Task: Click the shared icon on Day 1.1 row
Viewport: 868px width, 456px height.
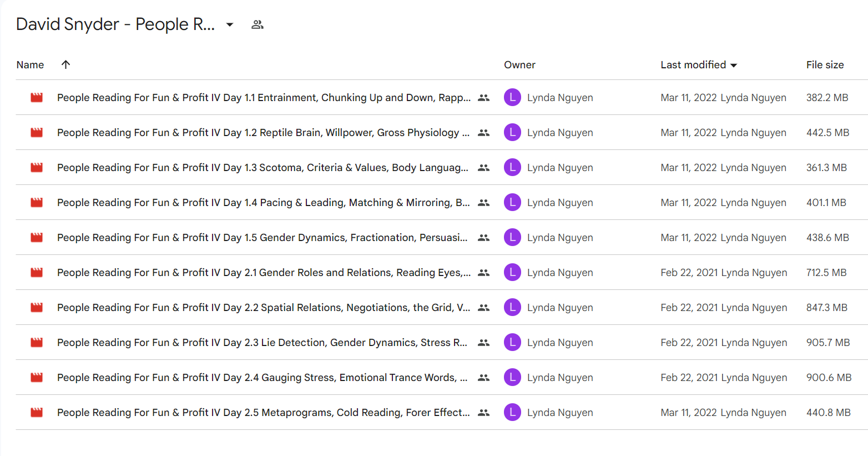Action: point(484,98)
